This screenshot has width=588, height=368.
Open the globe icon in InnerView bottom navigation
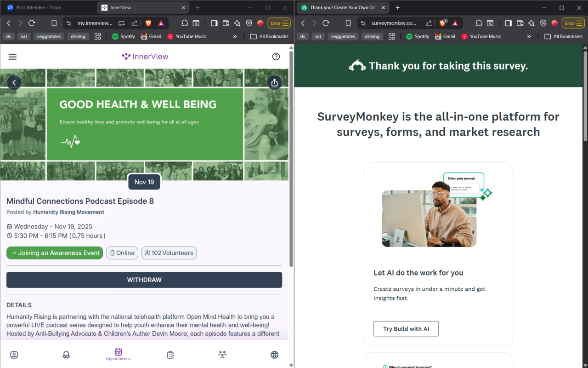[x=275, y=355]
